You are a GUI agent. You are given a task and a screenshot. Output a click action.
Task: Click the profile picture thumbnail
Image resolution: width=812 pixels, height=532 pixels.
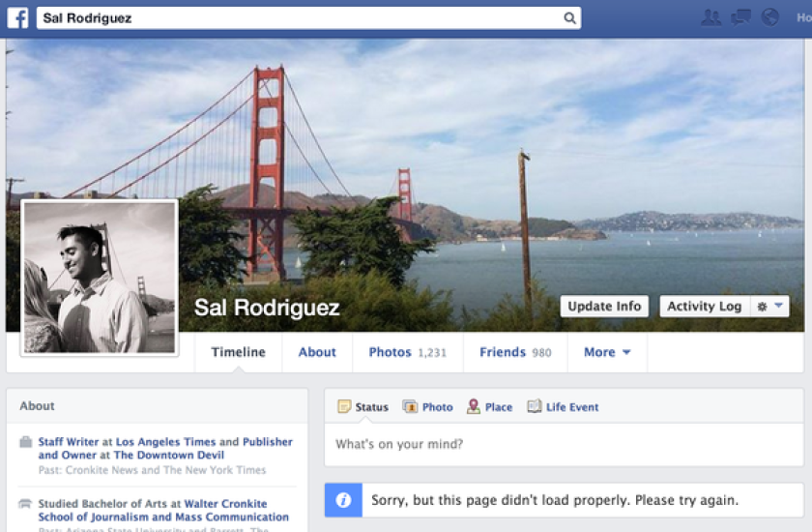coord(100,278)
